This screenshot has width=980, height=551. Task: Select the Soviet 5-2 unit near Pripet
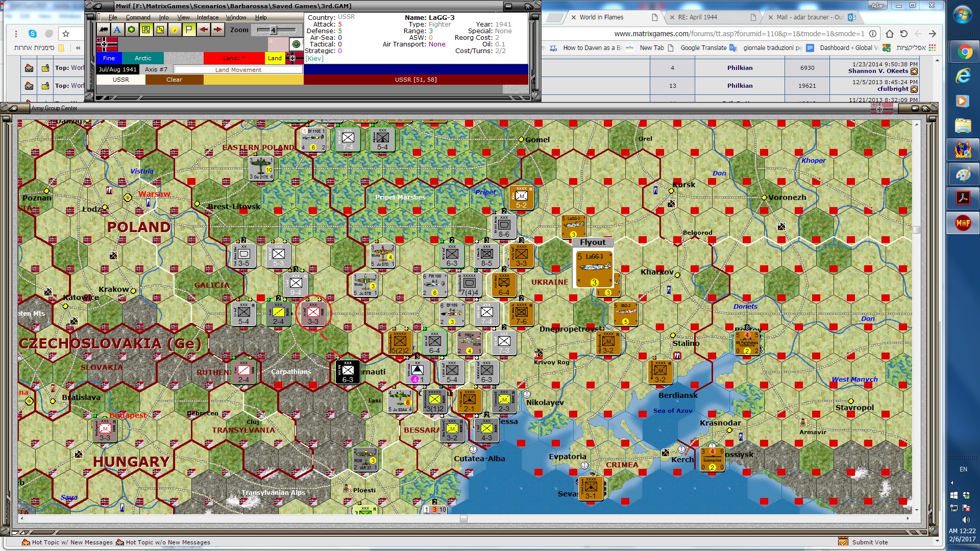[x=521, y=198]
